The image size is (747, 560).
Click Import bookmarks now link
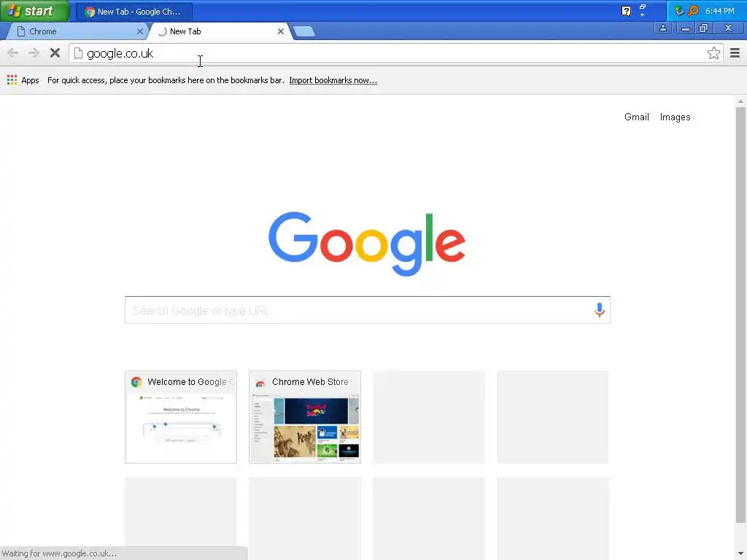tap(333, 80)
